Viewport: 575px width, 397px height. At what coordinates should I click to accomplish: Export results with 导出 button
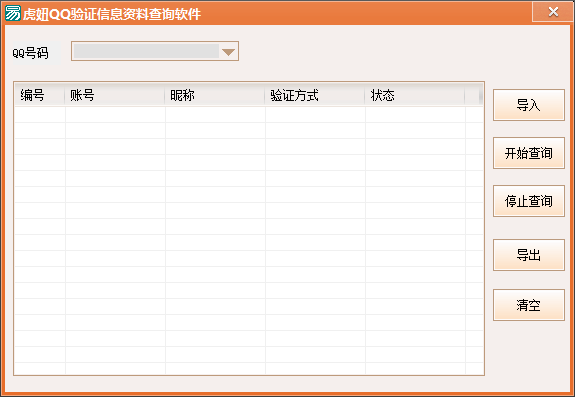pyautogui.click(x=528, y=255)
